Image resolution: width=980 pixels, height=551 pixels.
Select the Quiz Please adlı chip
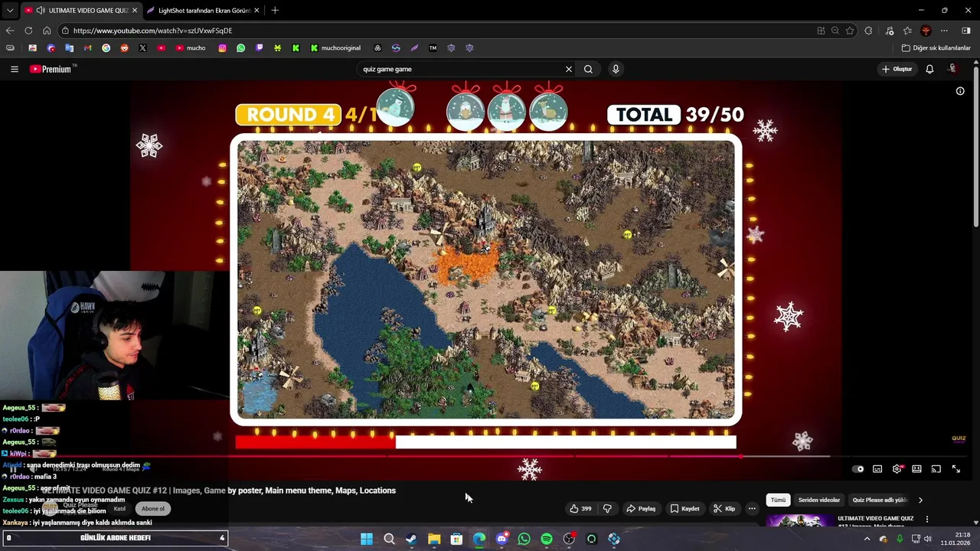[880, 500]
